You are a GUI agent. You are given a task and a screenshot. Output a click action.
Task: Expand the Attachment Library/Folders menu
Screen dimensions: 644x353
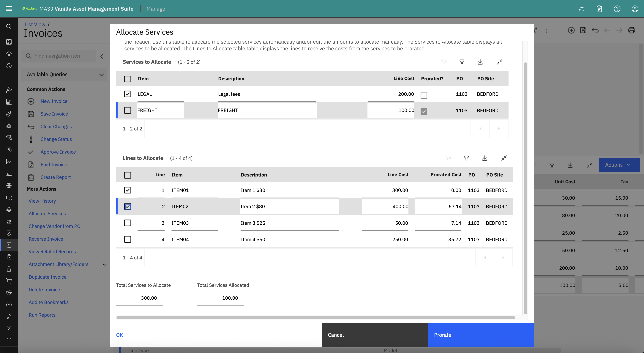pyautogui.click(x=104, y=264)
